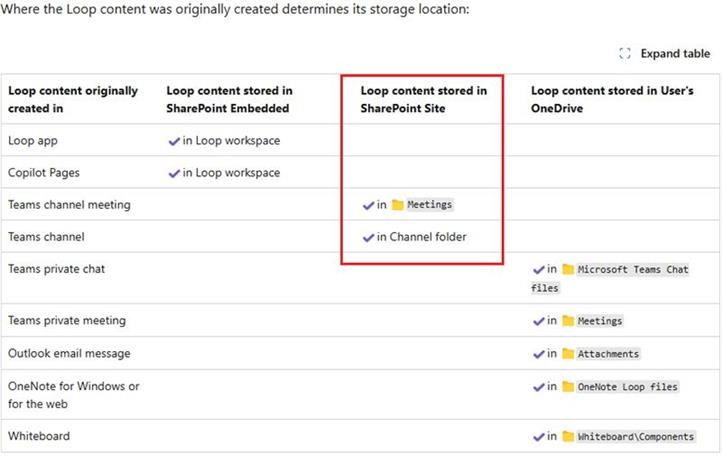Click the 'Whiteboard' row label
Image resolution: width=722 pixels, height=456 pixels.
[39, 436]
